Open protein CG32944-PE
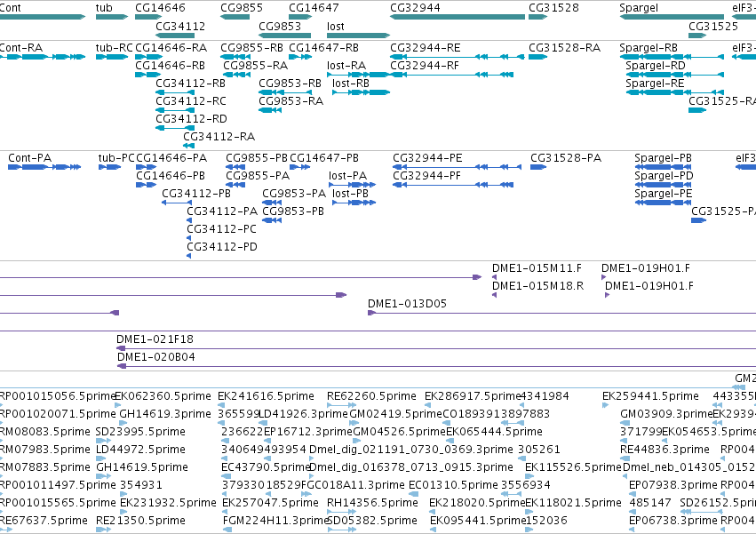Image resolution: width=756 pixels, height=534 pixels. point(458,167)
